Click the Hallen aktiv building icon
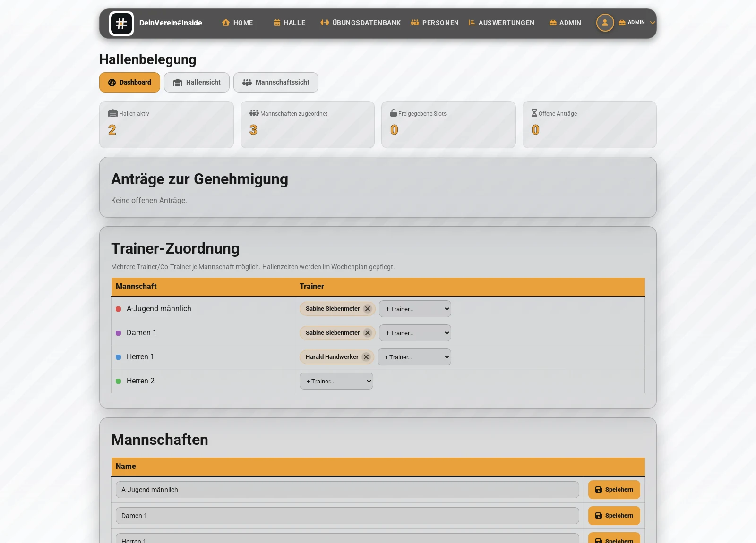756x543 pixels. 113,113
